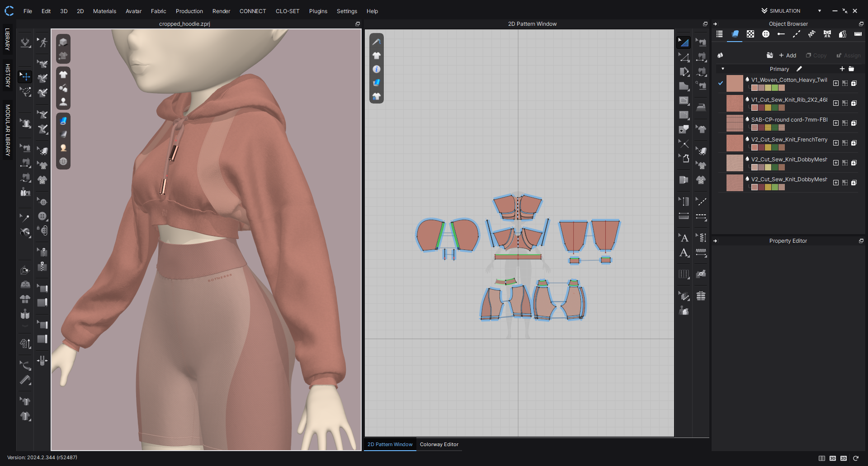868x466 pixels.
Task: Rename Primary group with pencil icon
Action: pyautogui.click(x=799, y=69)
